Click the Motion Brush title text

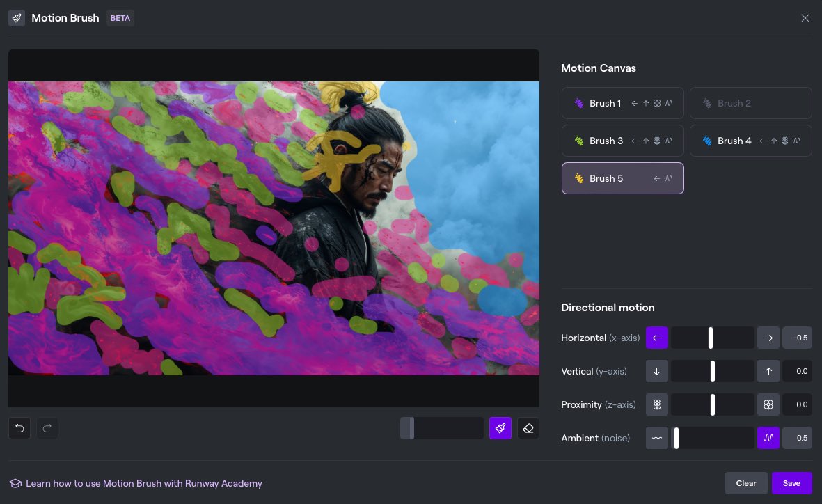click(x=65, y=18)
